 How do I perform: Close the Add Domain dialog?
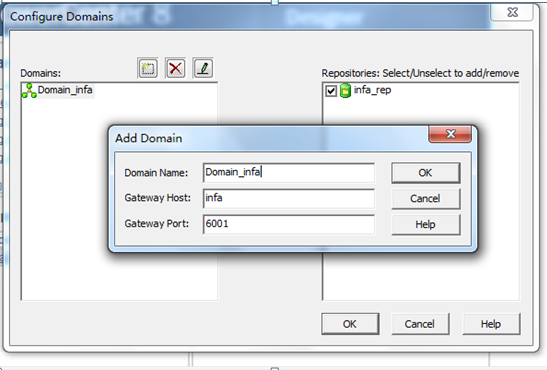(x=450, y=134)
